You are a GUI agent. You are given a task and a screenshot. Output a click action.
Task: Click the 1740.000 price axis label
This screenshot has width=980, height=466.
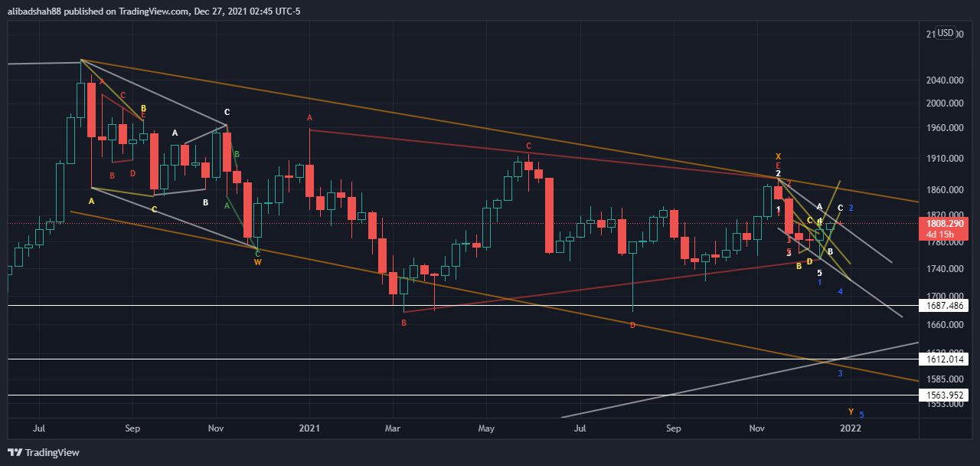coord(944,269)
